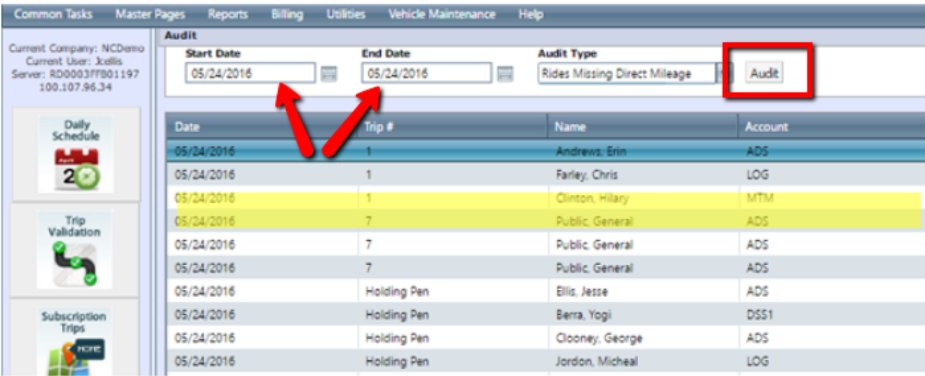Open the Vehicle Maintenance menu

(x=442, y=14)
